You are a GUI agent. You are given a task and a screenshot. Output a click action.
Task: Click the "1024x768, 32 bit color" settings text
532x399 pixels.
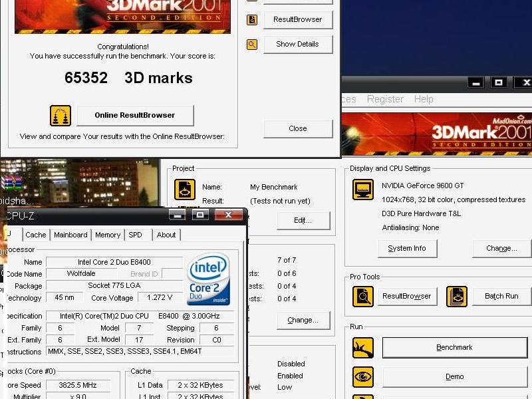coord(454,200)
